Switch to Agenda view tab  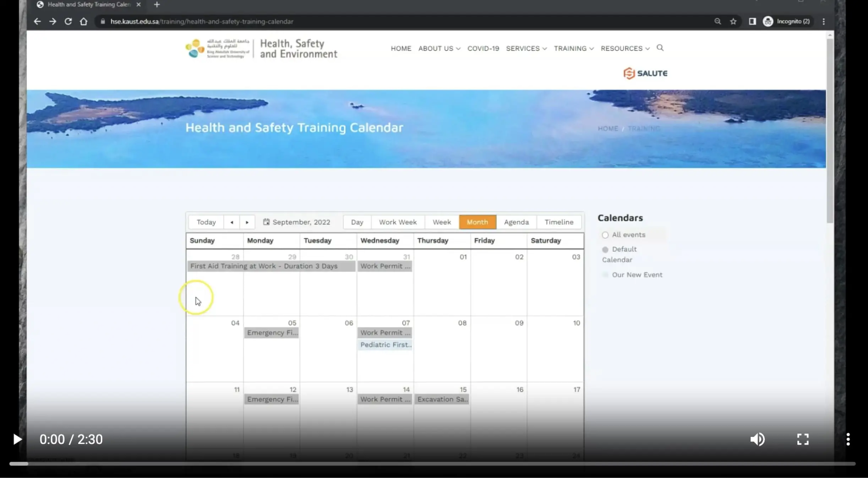pyautogui.click(x=516, y=222)
